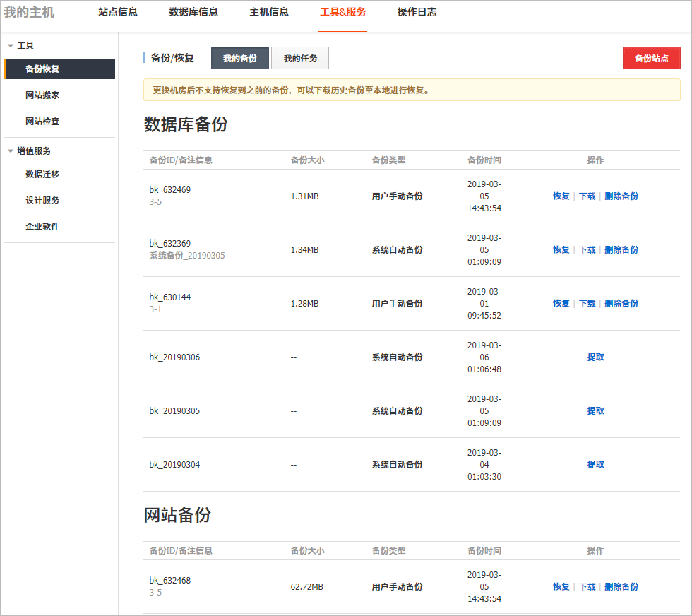Delete backup bk_632369 with 删除备份
The height and width of the screenshot is (616, 692).
click(621, 249)
